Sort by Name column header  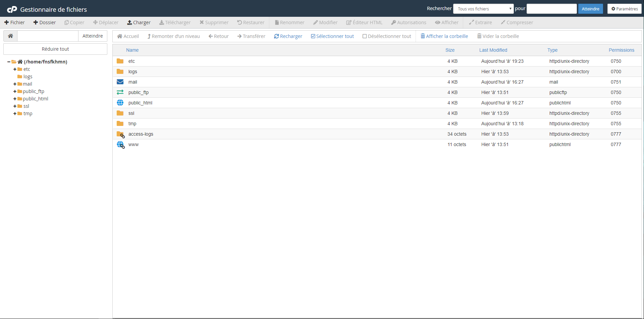[x=132, y=50]
